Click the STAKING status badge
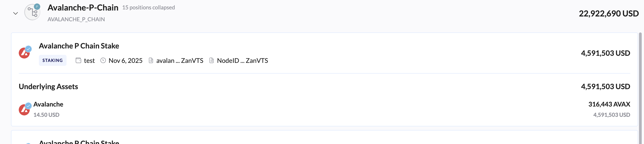 coord(53,61)
